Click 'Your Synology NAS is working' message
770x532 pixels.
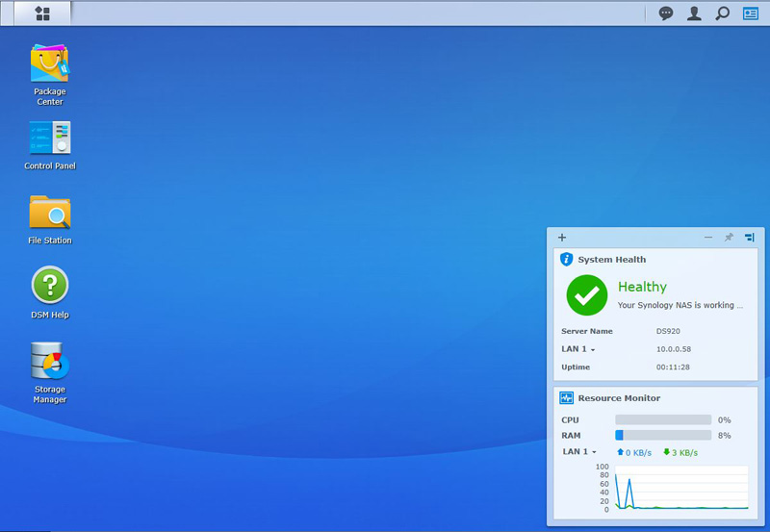(x=680, y=305)
